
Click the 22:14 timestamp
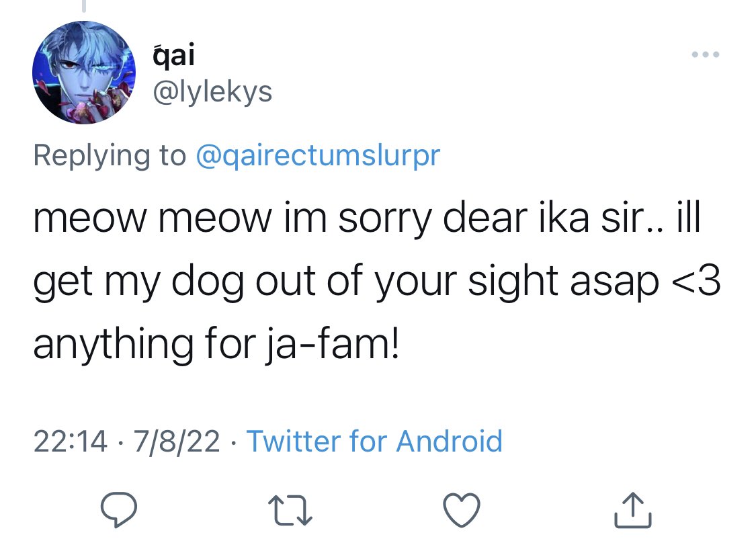[x=70, y=442]
